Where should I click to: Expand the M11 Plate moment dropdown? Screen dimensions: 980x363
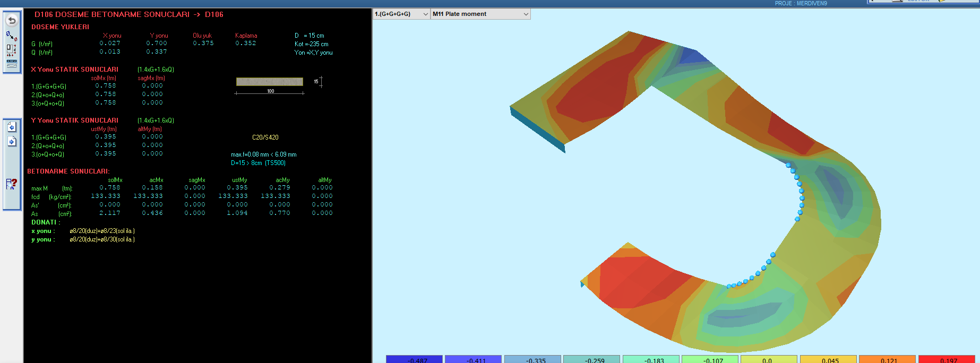(480, 14)
